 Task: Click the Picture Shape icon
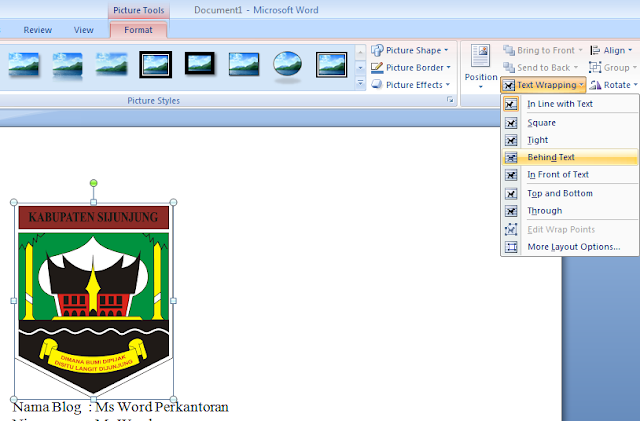377,50
